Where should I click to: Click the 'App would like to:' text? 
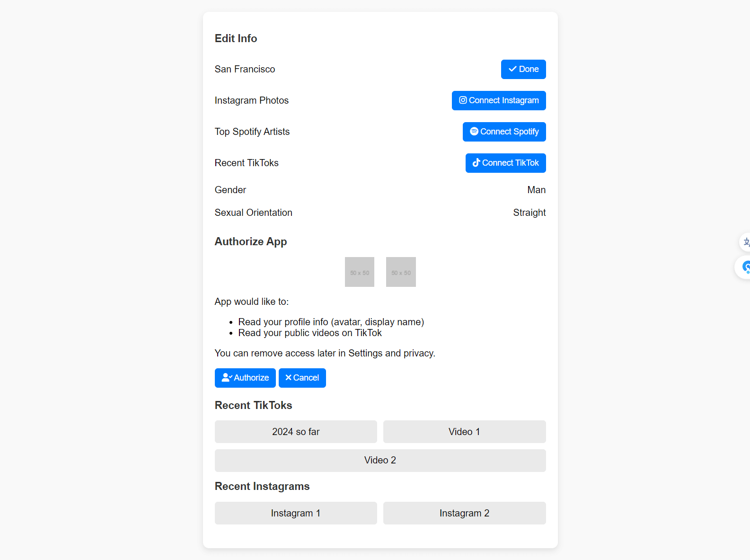tap(252, 302)
